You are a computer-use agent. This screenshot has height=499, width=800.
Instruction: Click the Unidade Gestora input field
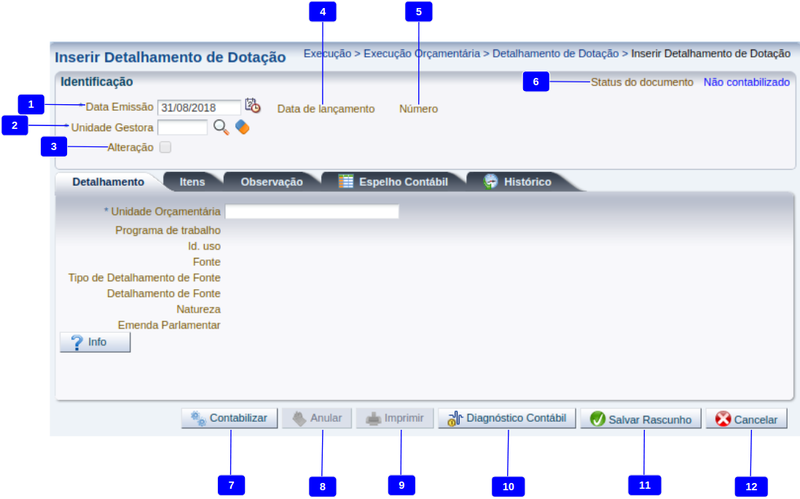182,127
